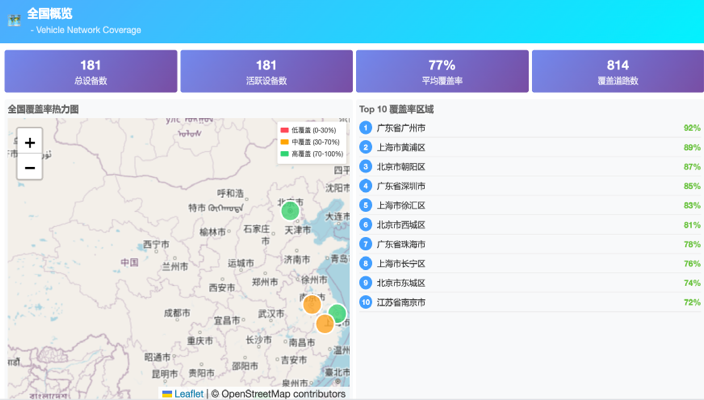Image resolution: width=704 pixels, height=400 pixels.
Task: Select the green marker near 北京市
Action: (290, 211)
